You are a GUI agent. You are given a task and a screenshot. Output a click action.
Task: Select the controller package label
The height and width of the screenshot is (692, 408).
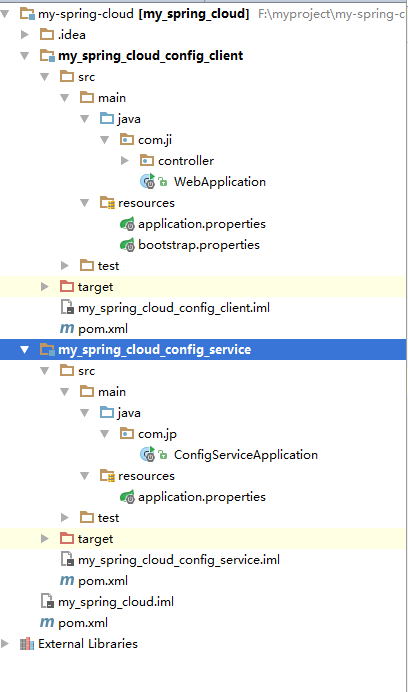(x=186, y=161)
